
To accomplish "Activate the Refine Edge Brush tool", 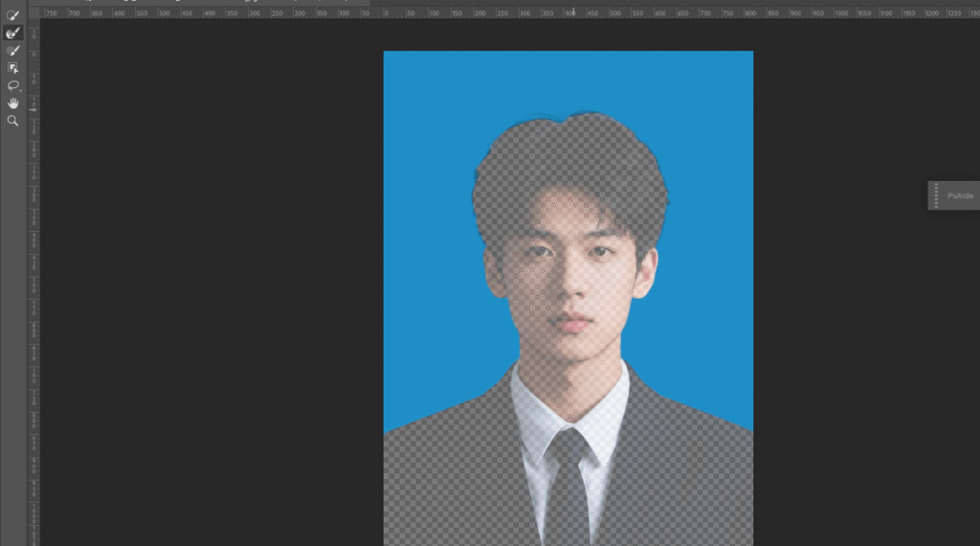I will click(x=13, y=33).
